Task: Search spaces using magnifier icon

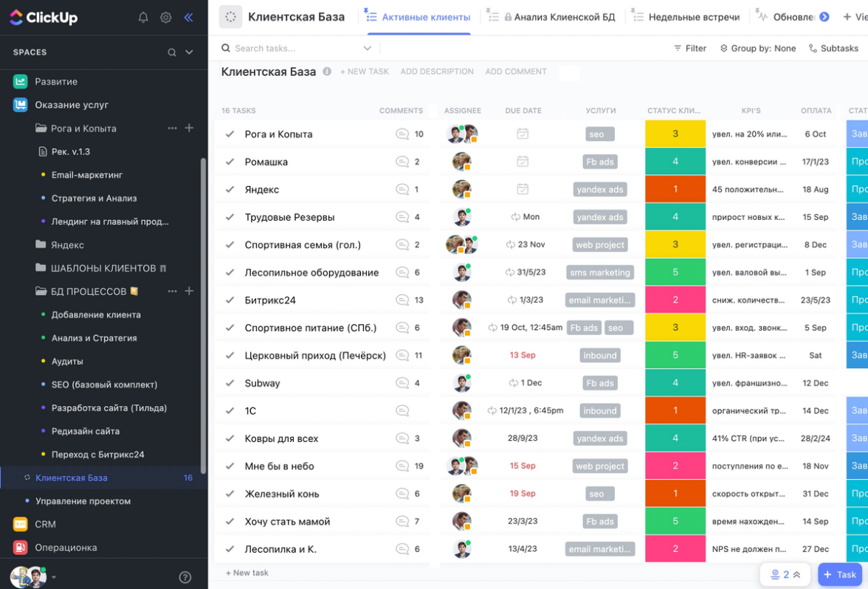Action: [172, 52]
